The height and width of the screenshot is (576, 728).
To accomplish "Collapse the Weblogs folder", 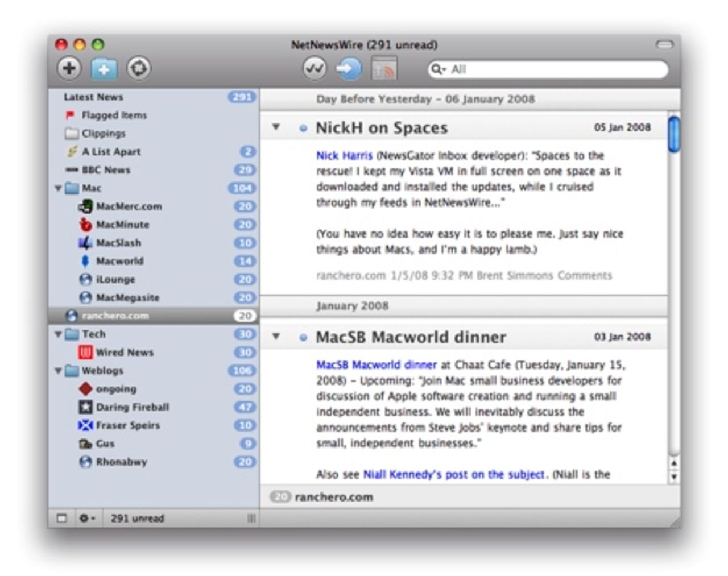I will (58, 371).
